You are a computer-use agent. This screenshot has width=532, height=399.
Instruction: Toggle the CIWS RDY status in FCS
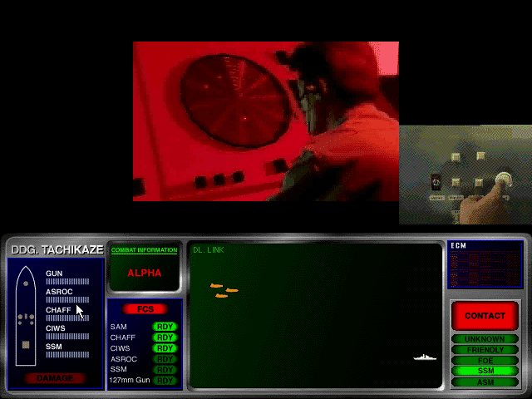pyautogui.click(x=165, y=348)
